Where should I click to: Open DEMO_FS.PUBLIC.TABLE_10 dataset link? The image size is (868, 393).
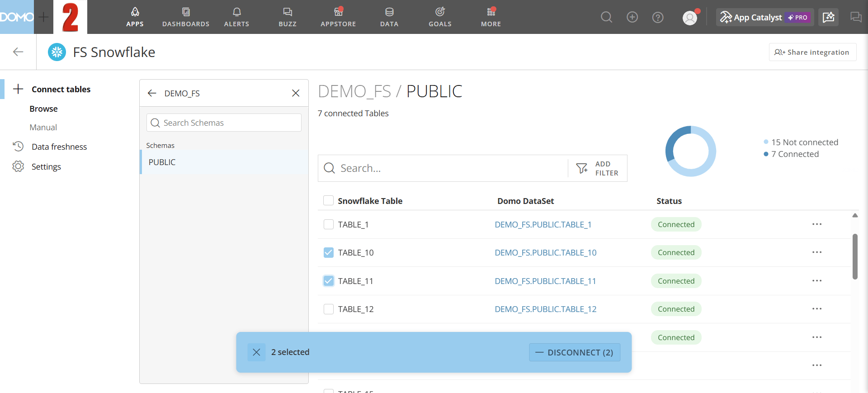pos(546,252)
